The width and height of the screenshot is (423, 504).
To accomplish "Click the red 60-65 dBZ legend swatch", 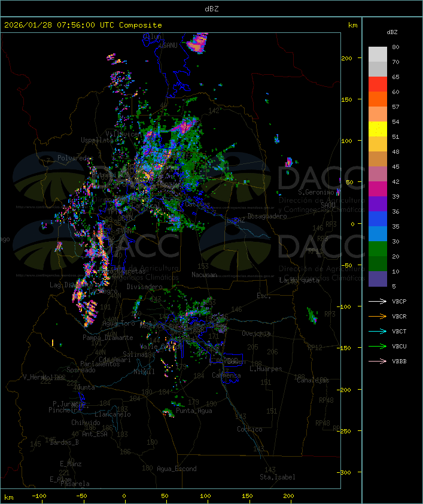I will pyautogui.click(x=378, y=84).
